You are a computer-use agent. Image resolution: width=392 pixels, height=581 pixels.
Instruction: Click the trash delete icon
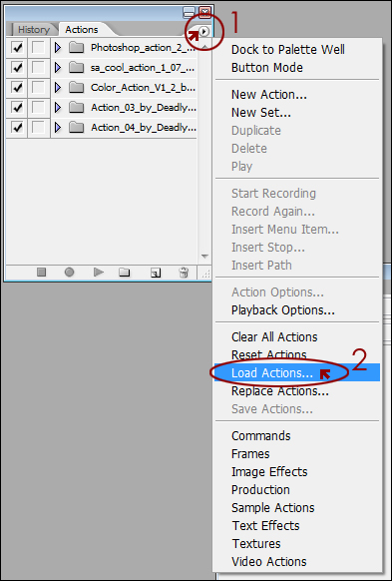[184, 273]
